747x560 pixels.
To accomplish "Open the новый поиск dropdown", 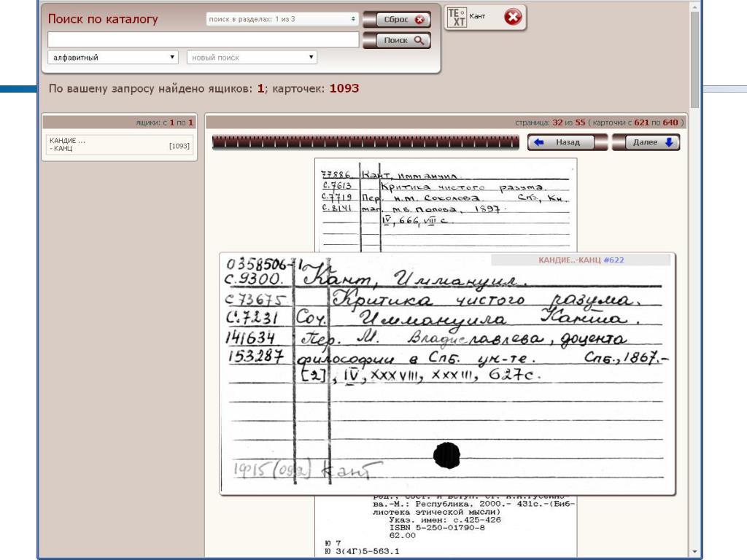I will pos(252,57).
